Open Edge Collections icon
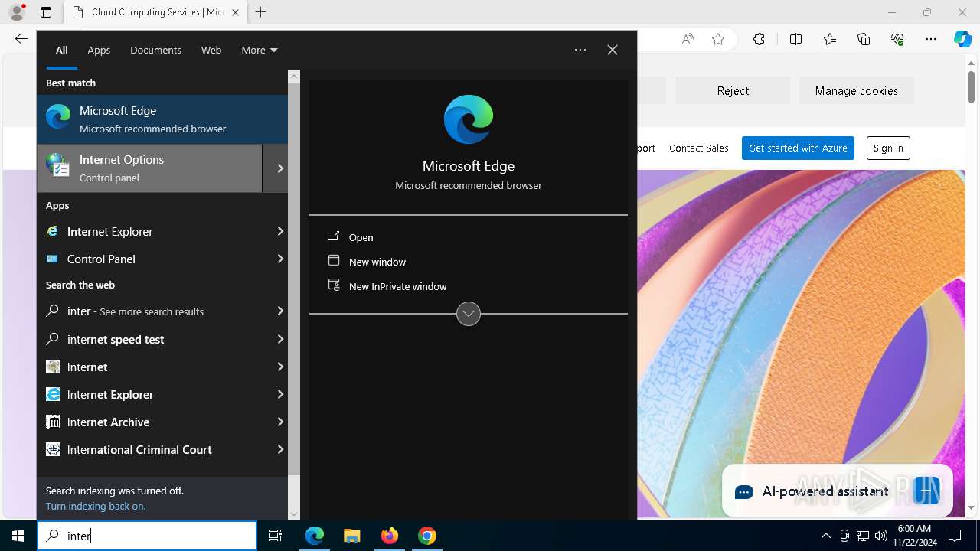This screenshot has height=551, width=980. (x=864, y=39)
